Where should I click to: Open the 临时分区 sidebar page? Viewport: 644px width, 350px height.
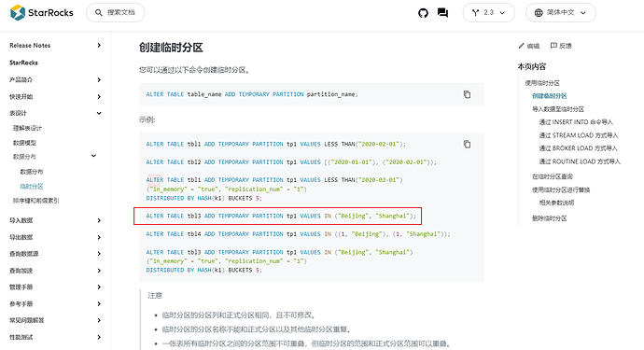(32, 187)
